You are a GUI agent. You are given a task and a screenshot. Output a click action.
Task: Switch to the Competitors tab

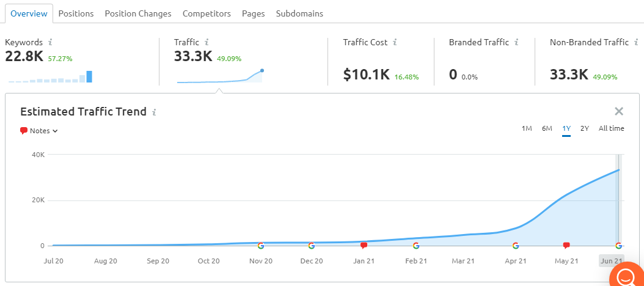point(207,13)
